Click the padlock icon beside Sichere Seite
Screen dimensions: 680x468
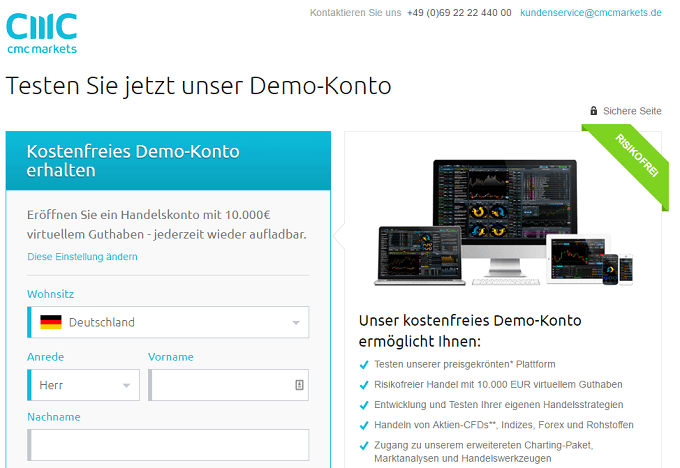[594, 111]
